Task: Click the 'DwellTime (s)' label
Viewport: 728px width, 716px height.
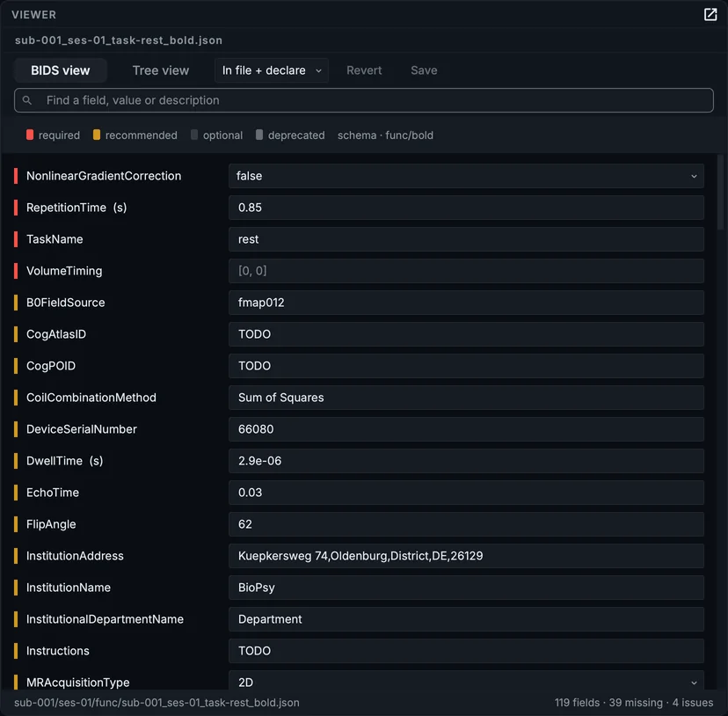Action: (64, 460)
